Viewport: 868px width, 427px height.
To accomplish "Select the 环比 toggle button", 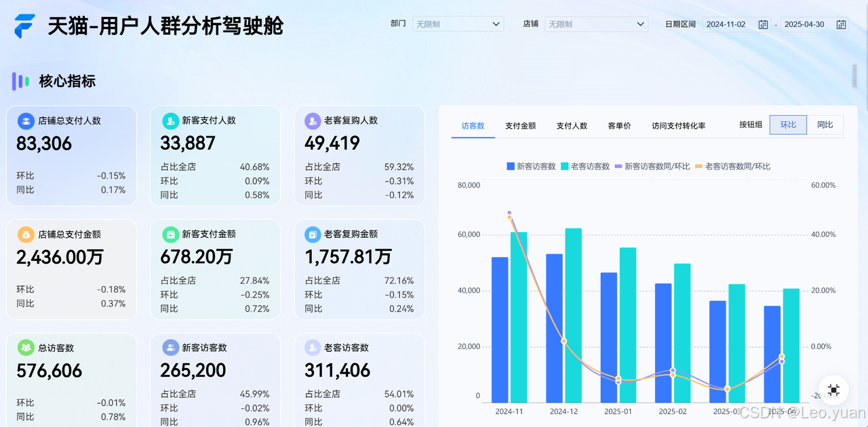I will [788, 125].
